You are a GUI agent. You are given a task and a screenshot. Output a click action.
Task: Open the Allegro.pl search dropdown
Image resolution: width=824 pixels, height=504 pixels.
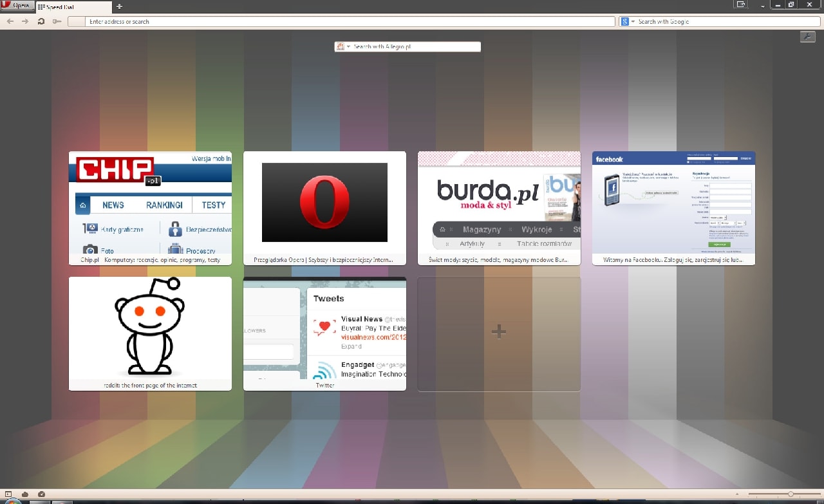[348, 46]
